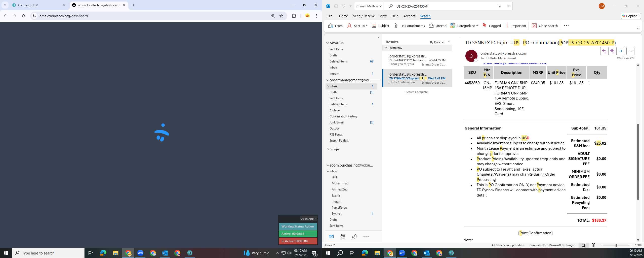Viewport: 644px width, 258px height.
Task: Open a new Chrome tab
Action: [x=133, y=5]
